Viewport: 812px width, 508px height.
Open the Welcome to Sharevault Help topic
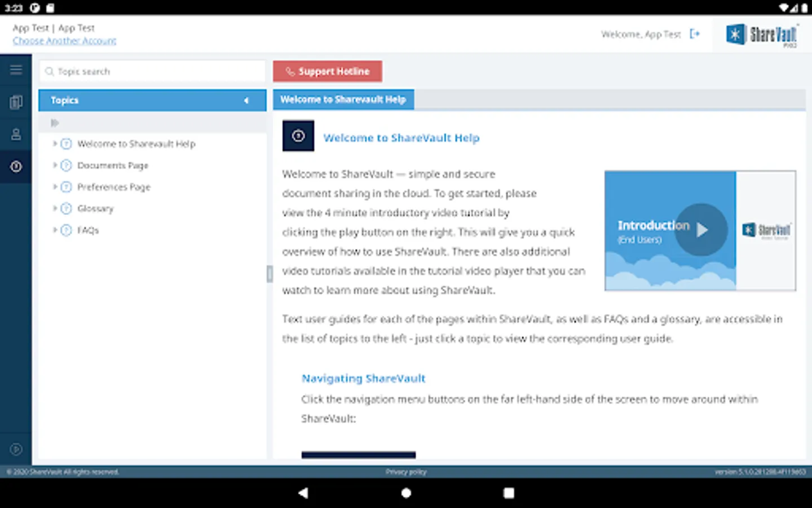[x=136, y=144]
